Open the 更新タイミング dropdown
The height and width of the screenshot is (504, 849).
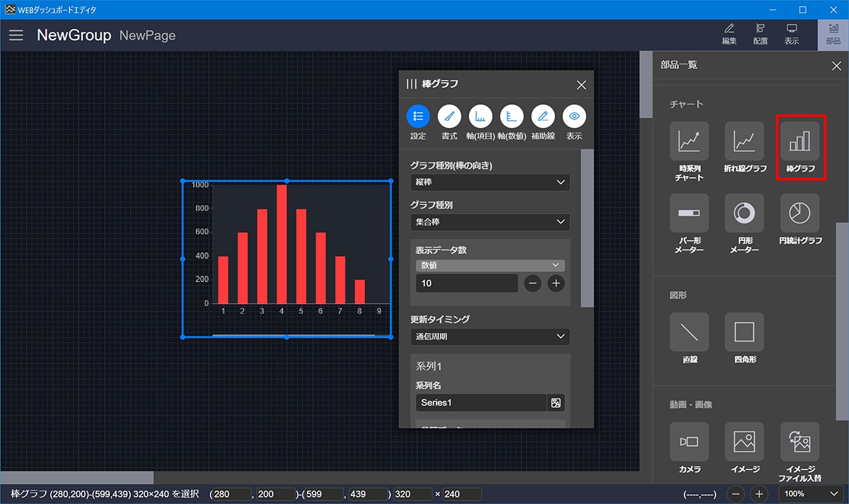pos(490,336)
